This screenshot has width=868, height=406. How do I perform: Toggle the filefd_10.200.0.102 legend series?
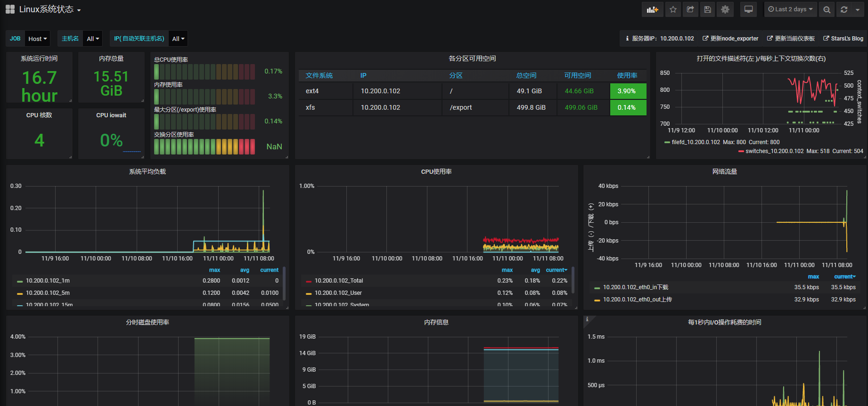696,142
